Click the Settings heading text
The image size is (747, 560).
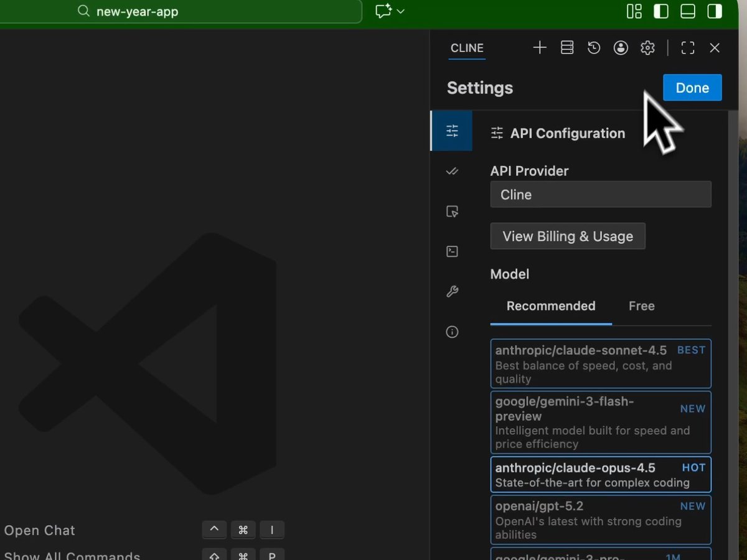point(480,88)
